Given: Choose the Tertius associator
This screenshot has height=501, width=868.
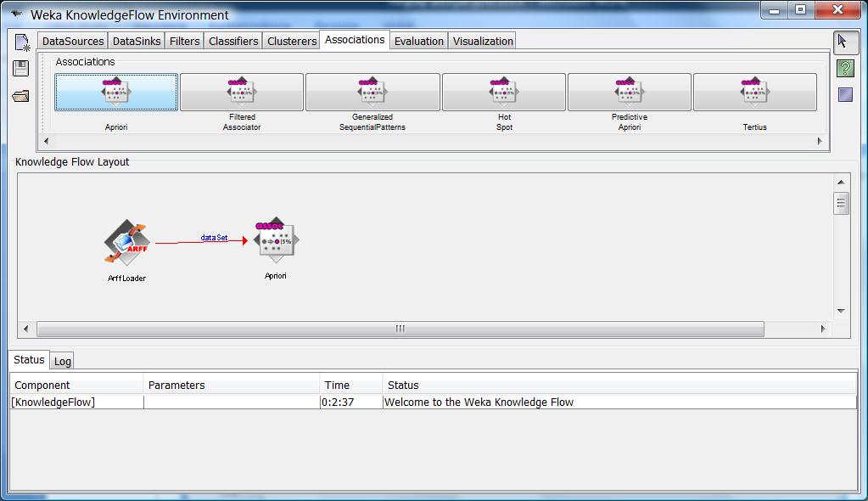Looking at the screenshot, I should pos(755,92).
